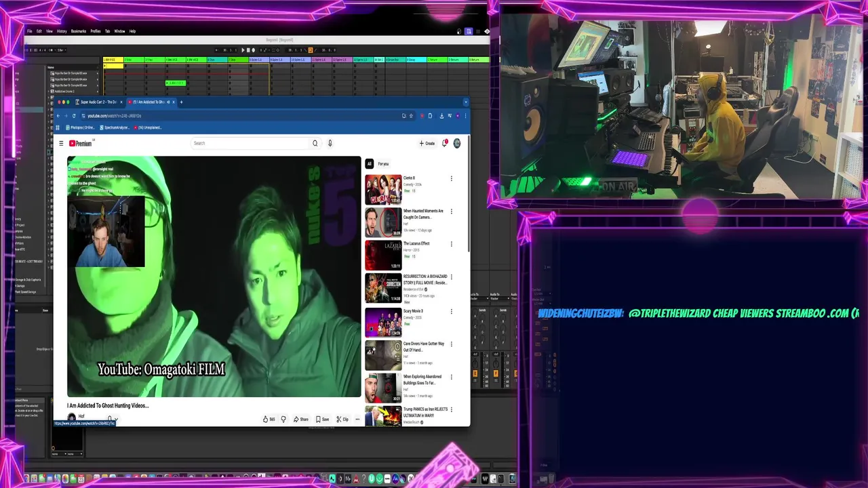Open the YouTube account avatar menu
The width and height of the screenshot is (868, 488).
(x=457, y=143)
